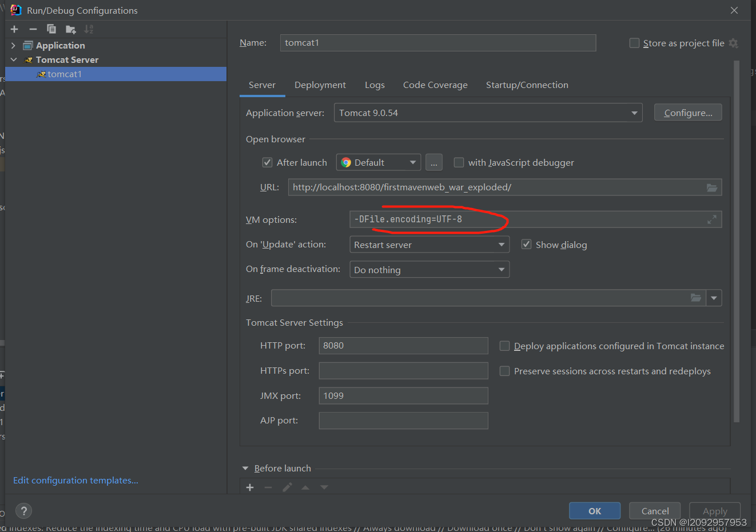The width and height of the screenshot is (756, 532).
Task: Click in the HTTPs port field
Action: (403, 371)
